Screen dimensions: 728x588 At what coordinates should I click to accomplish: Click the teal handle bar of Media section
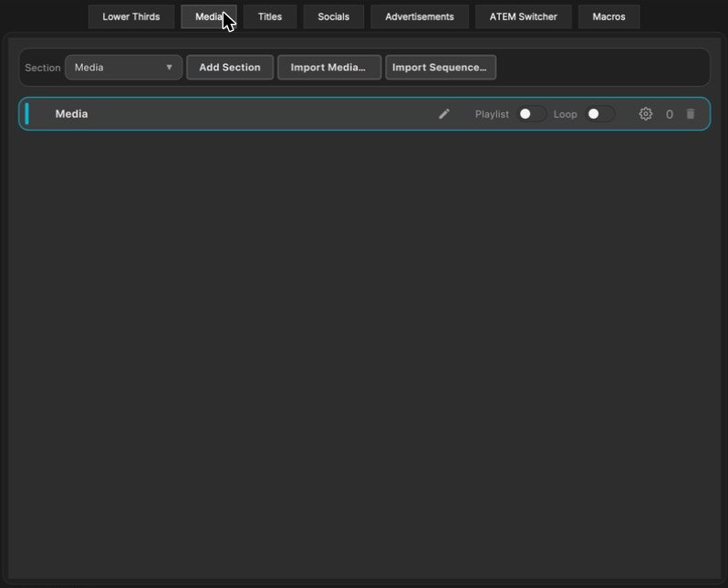27,114
